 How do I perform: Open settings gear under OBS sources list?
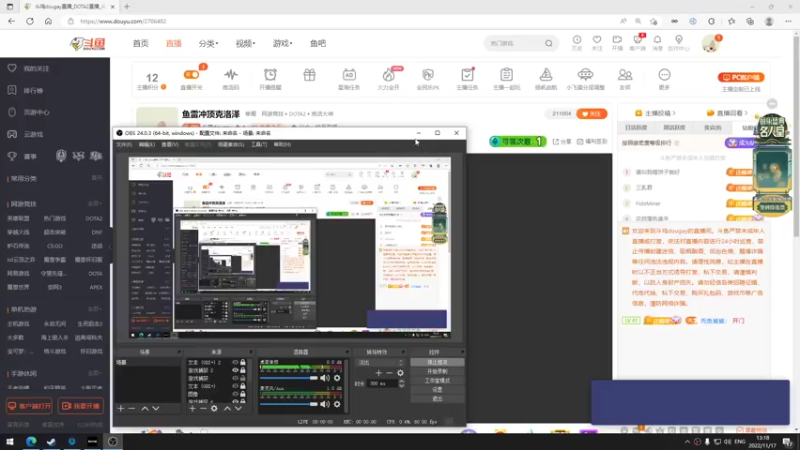pyautogui.click(x=214, y=408)
